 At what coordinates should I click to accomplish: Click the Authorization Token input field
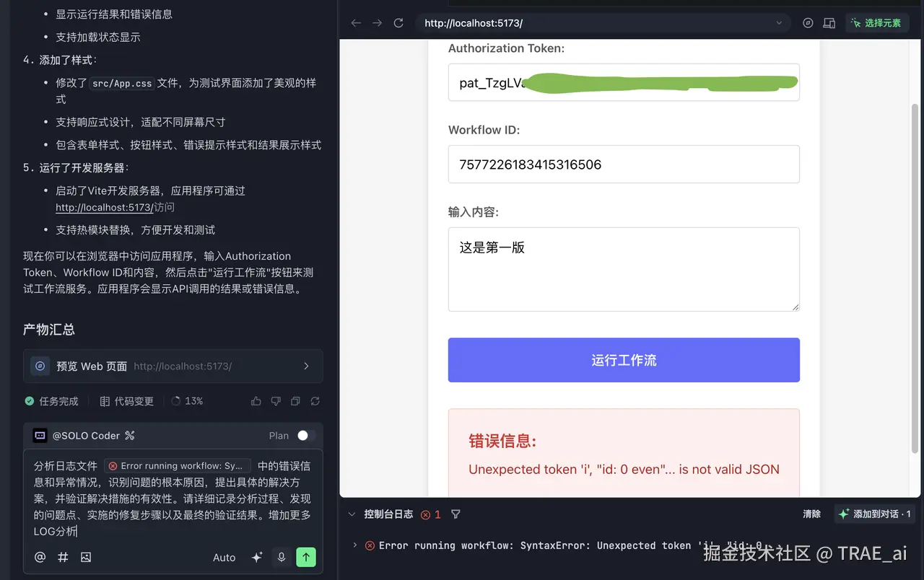[624, 82]
